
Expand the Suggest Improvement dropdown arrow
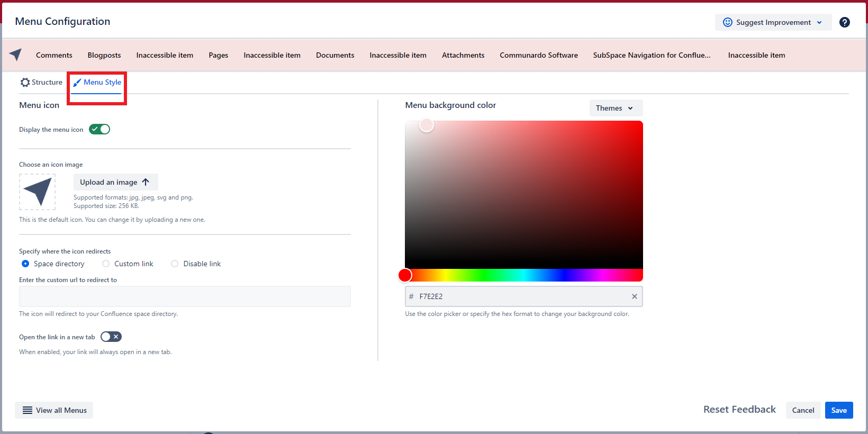tap(819, 22)
